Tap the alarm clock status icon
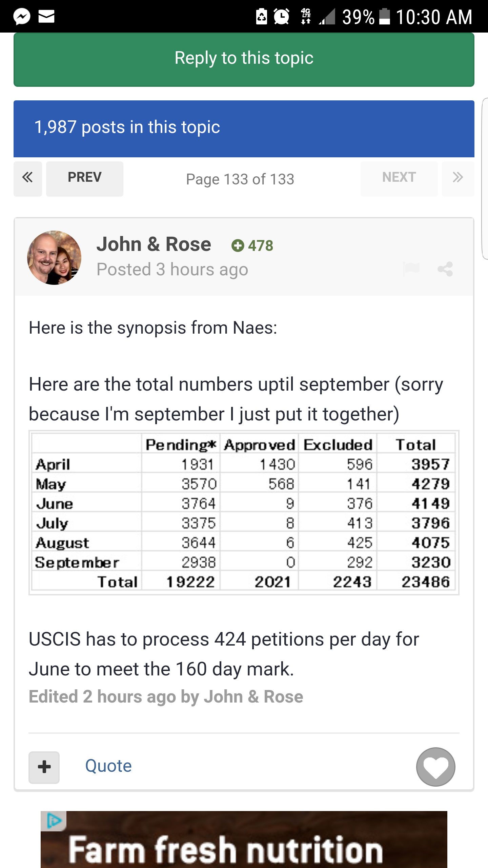Image resolution: width=488 pixels, height=868 pixels. 281,17
